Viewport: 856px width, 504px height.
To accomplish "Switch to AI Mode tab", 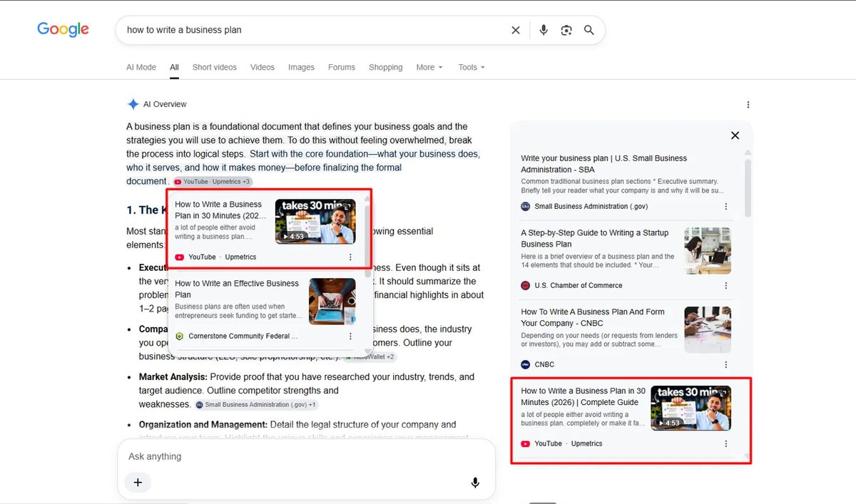I will pyautogui.click(x=141, y=67).
